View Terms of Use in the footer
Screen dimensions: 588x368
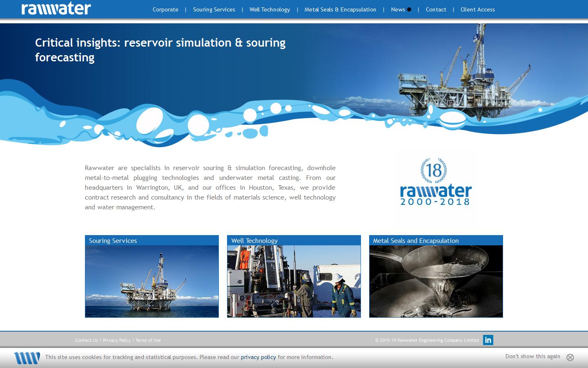[148, 340]
